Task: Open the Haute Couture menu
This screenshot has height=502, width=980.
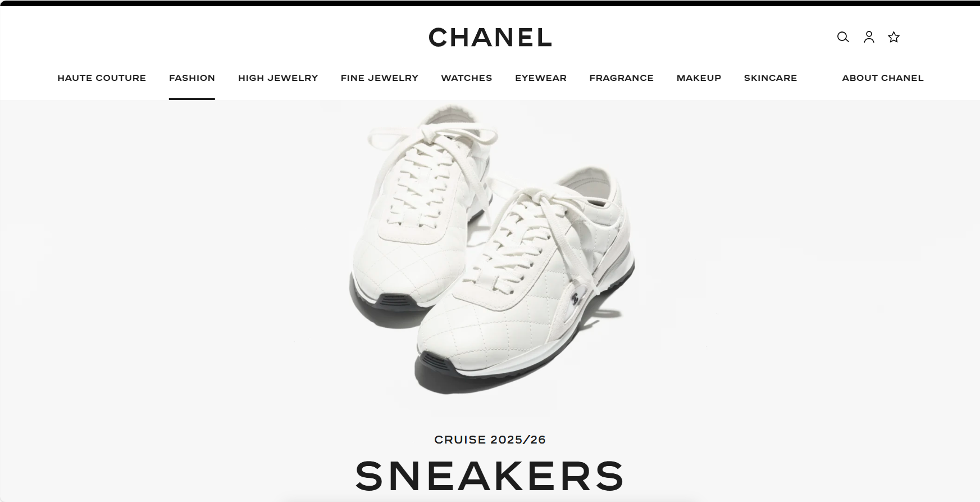Action: 102,78
